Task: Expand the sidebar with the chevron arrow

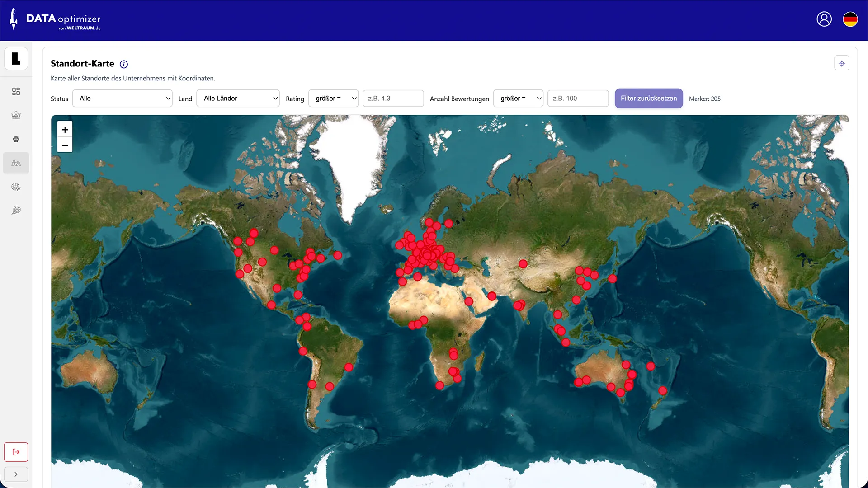Action: click(x=16, y=474)
